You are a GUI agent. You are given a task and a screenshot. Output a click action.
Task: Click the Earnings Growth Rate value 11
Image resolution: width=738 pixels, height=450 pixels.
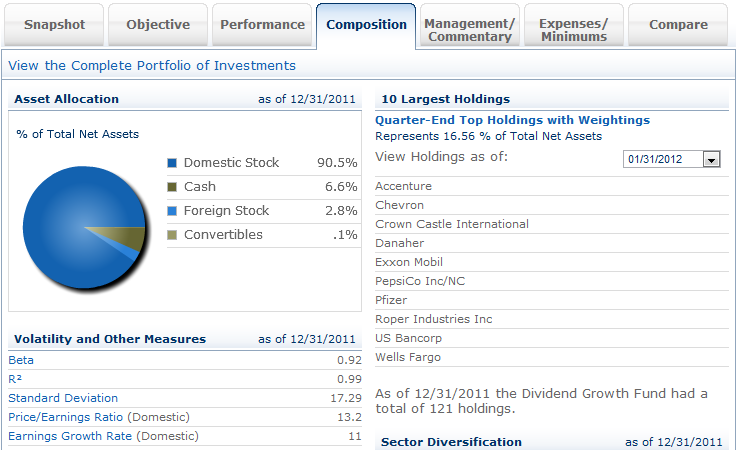tap(355, 436)
